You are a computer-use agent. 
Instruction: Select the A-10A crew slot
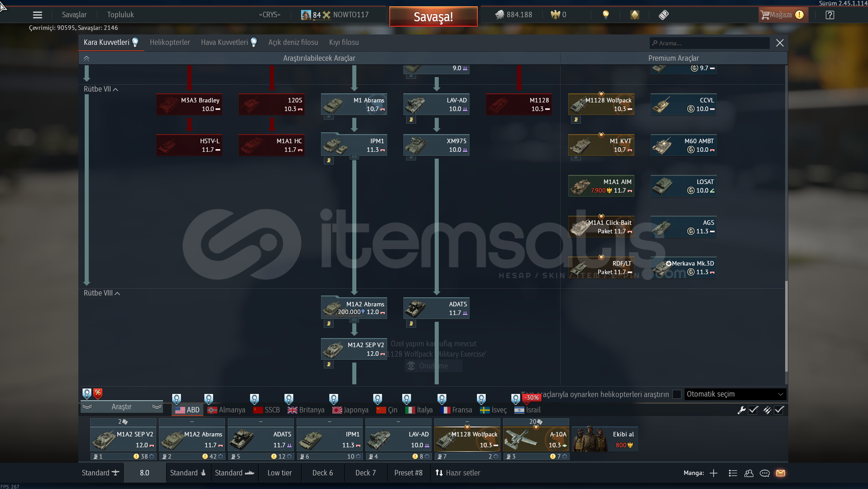pos(536,439)
